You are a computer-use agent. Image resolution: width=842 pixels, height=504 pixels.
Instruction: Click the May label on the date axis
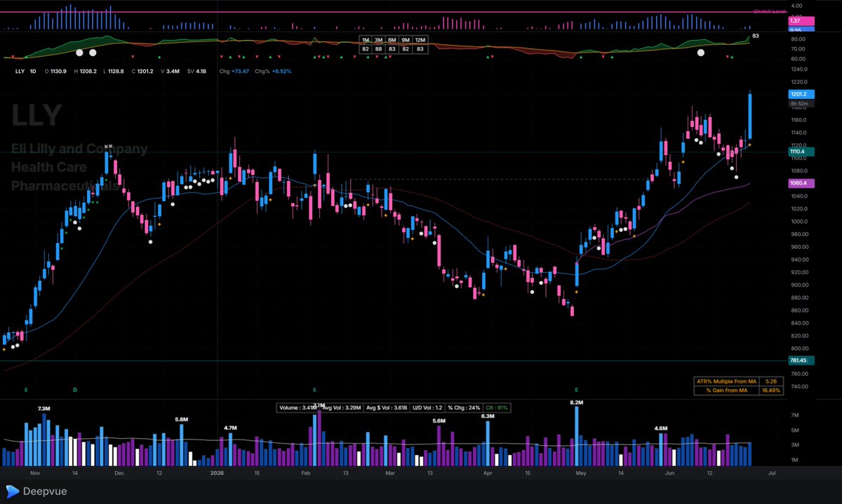click(580, 473)
